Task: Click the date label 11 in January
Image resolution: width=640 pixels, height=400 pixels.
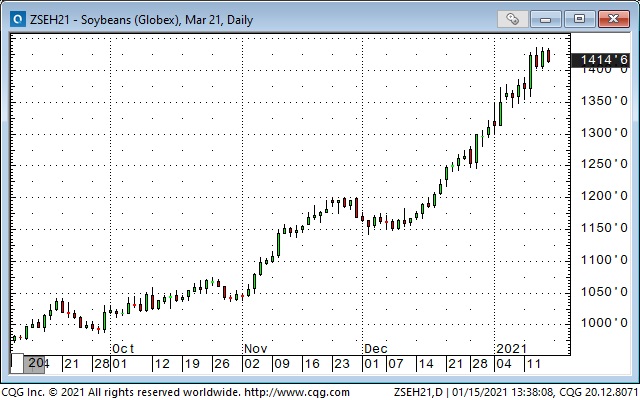Action: tap(533, 364)
